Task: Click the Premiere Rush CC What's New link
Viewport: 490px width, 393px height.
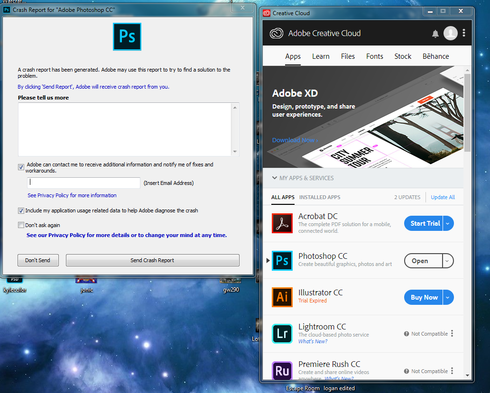Action: click(339, 378)
